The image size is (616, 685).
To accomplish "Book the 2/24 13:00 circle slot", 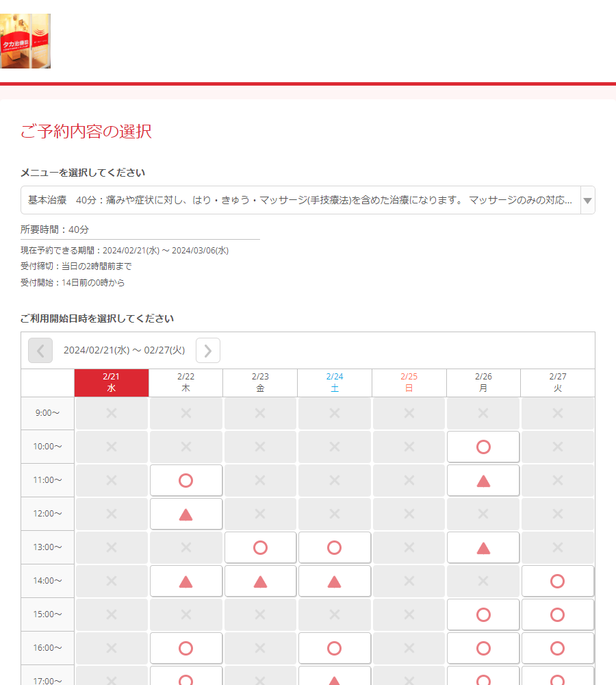I will [x=335, y=547].
